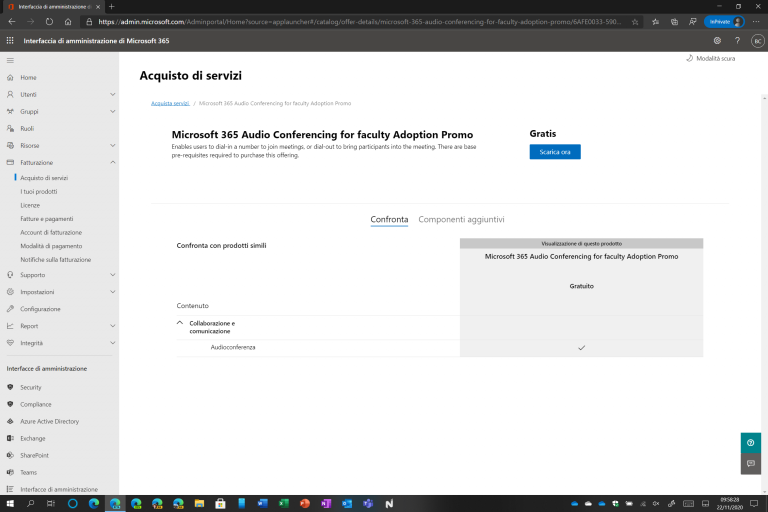
Task: Open Azure Active Directory admin center
Action: coord(49,421)
